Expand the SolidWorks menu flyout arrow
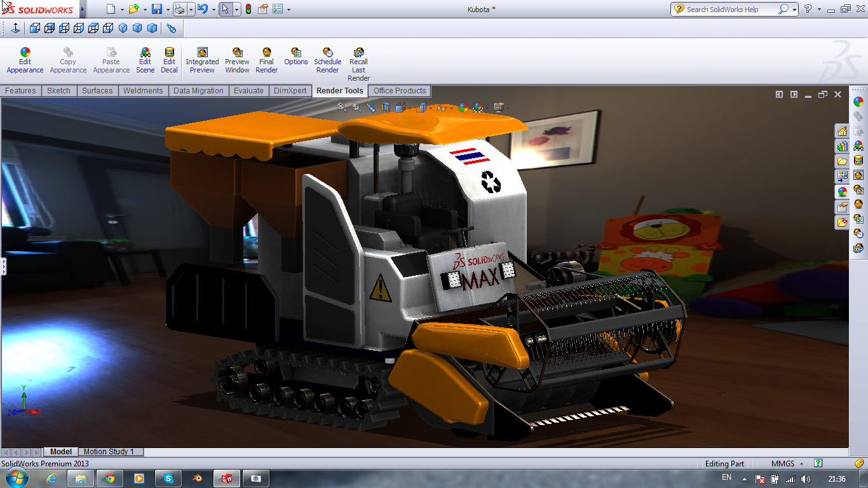 83,10
